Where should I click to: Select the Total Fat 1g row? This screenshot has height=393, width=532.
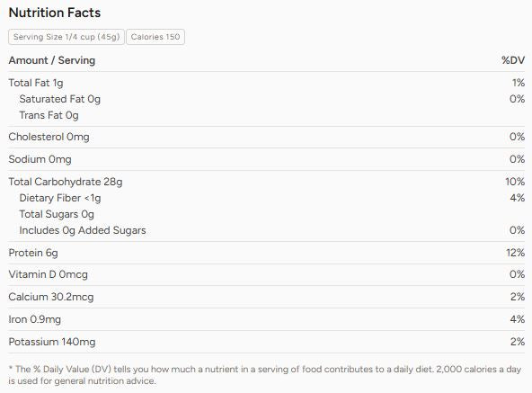pyautogui.click(x=267, y=83)
